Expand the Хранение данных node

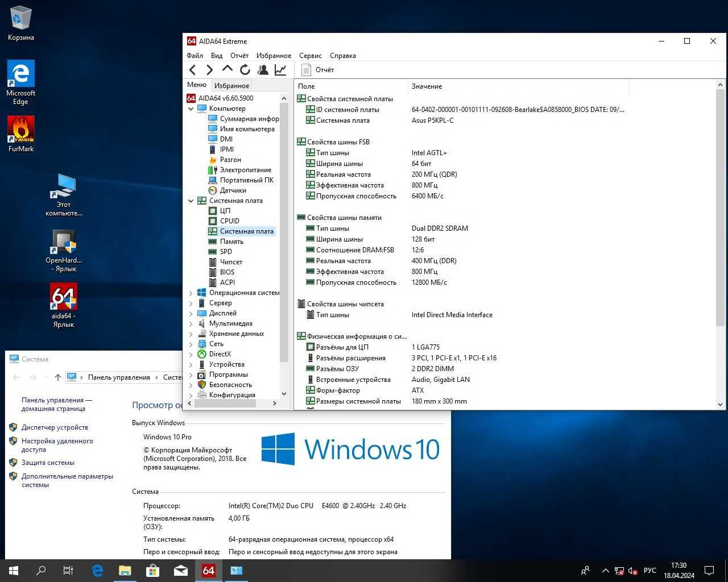coord(191,334)
